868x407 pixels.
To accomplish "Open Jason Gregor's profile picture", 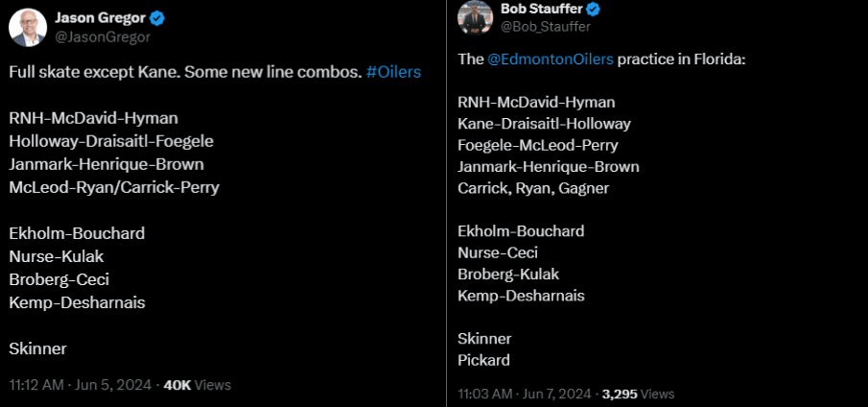I will [x=28, y=26].
